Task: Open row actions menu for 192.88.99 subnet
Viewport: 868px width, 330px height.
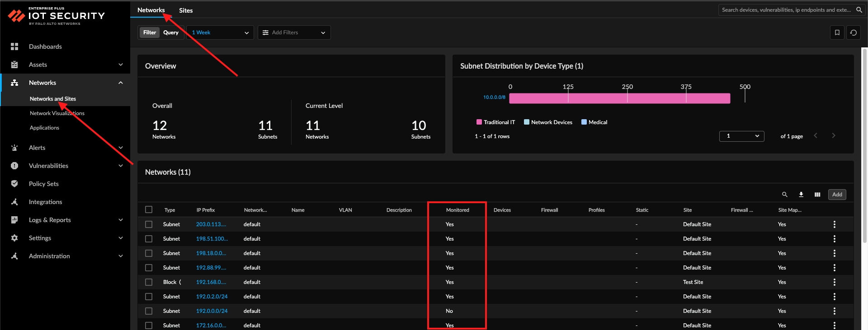Action: pos(835,268)
